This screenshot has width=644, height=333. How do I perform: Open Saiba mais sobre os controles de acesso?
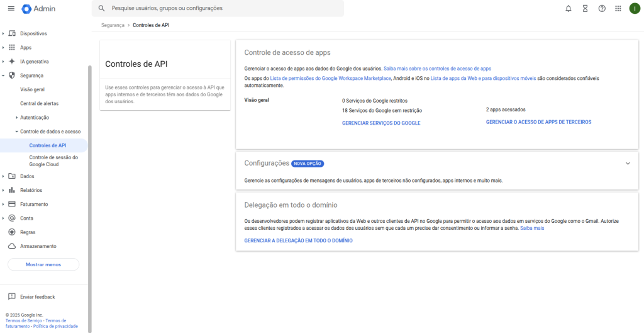438,69
